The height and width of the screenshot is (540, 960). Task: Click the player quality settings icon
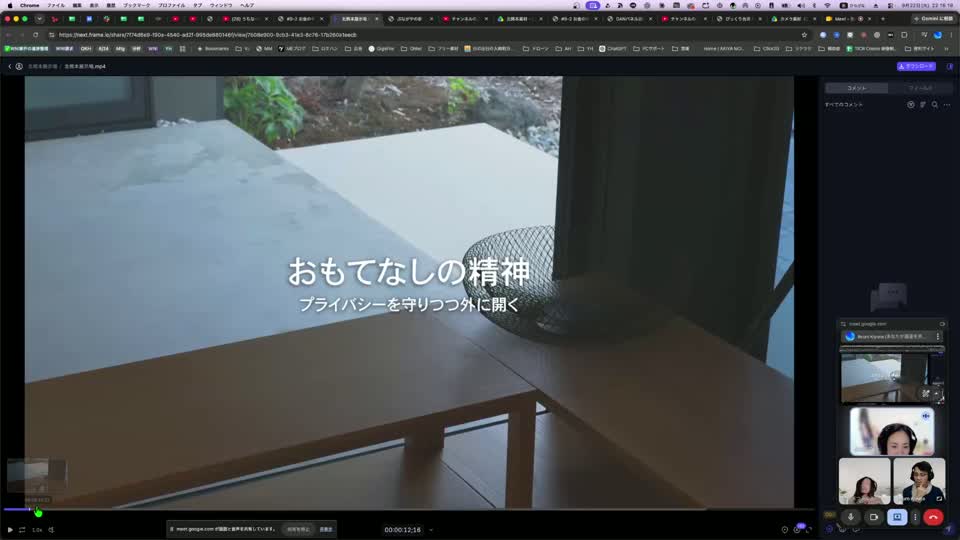[797, 530]
